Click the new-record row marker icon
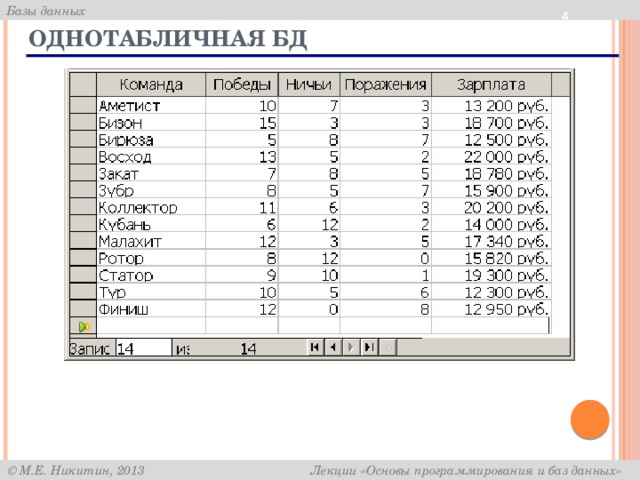This screenshot has width=640, height=480. (x=84, y=326)
